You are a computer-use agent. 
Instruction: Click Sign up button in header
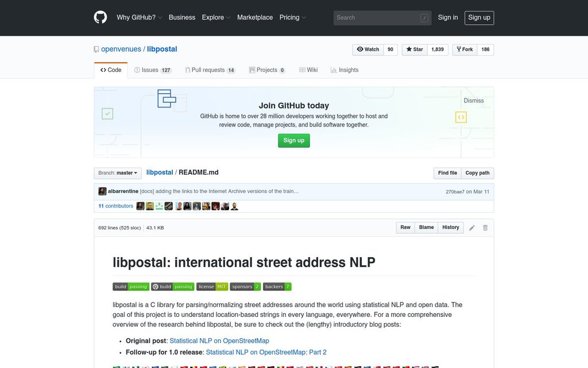click(479, 18)
